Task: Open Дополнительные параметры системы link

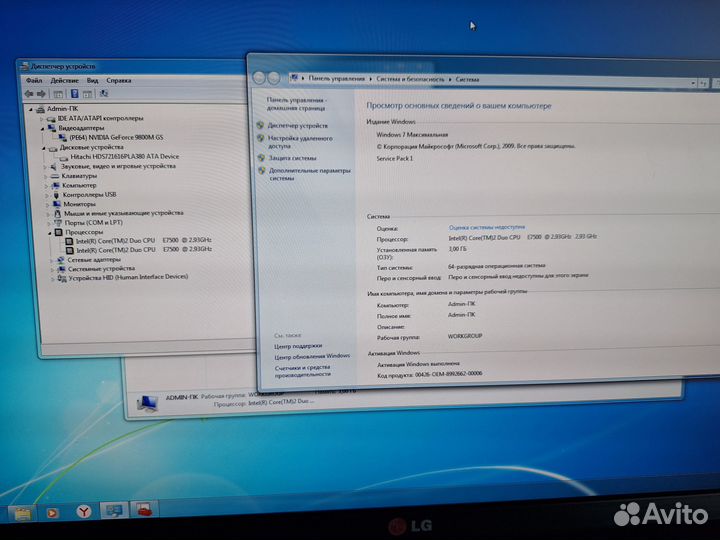Action: click(310, 174)
